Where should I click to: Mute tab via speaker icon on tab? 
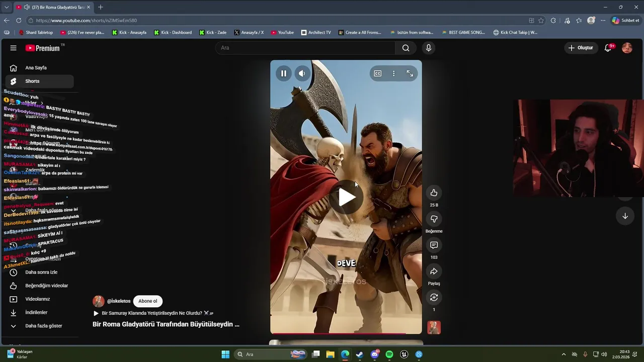click(x=26, y=7)
